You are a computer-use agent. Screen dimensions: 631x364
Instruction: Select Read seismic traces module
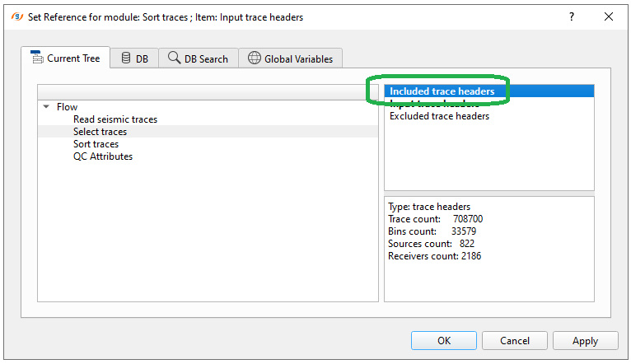point(115,119)
